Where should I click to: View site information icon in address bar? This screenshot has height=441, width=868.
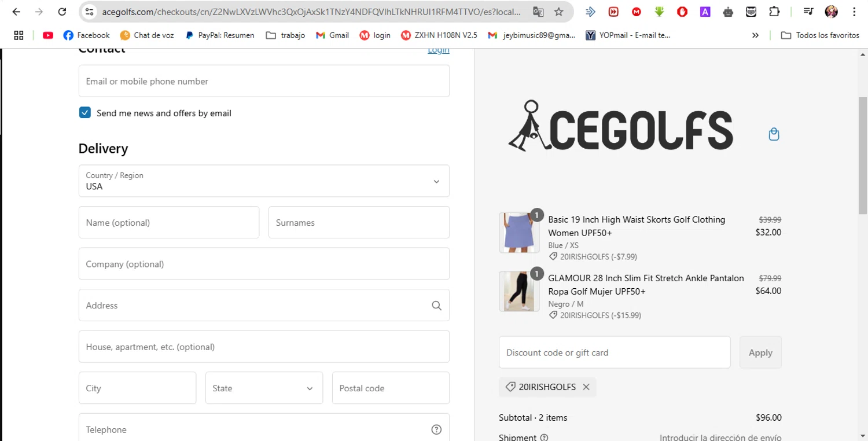coord(89,12)
